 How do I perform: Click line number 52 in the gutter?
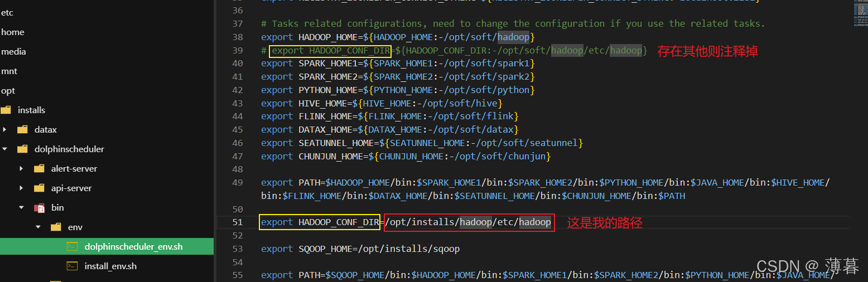[x=238, y=235]
